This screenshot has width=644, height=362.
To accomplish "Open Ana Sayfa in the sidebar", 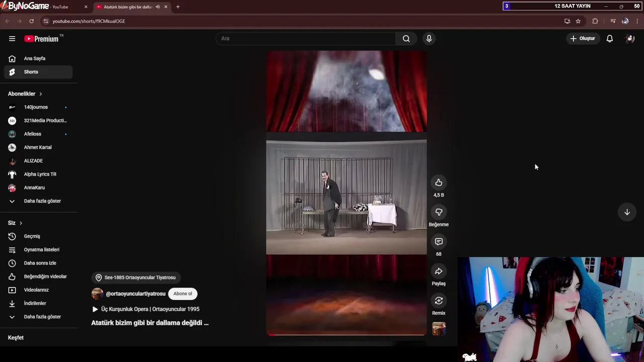I will coord(38,58).
